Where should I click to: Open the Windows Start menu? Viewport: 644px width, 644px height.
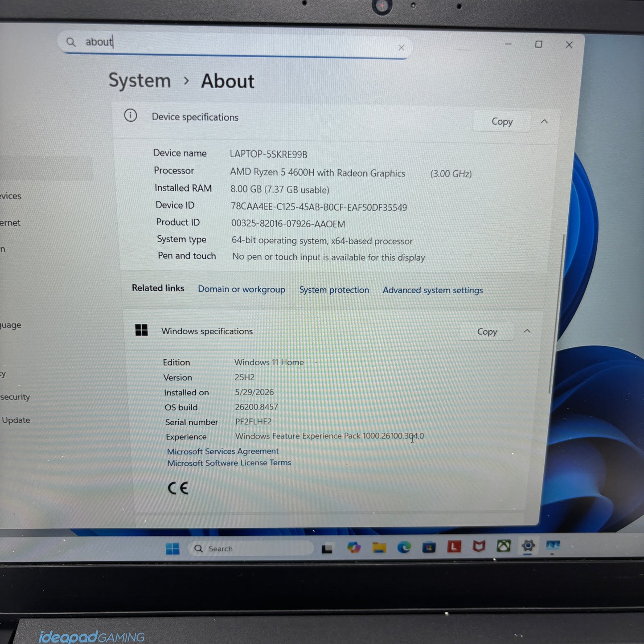(x=172, y=548)
